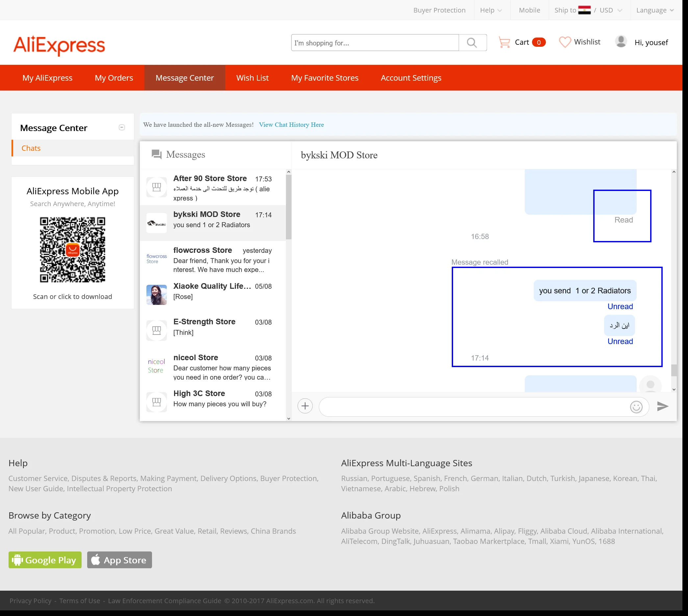
Task: Go to My Orders tab
Action: coord(114,78)
